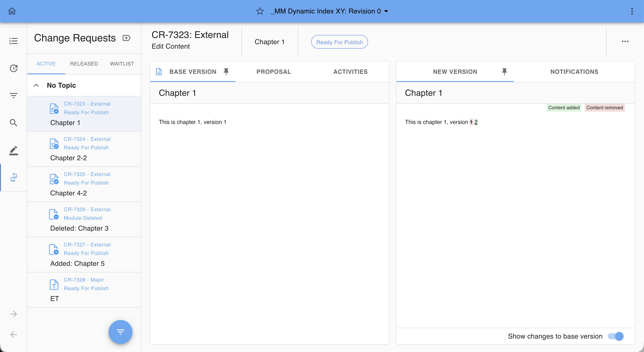Collapse the No Topic group

tap(36, 85)
